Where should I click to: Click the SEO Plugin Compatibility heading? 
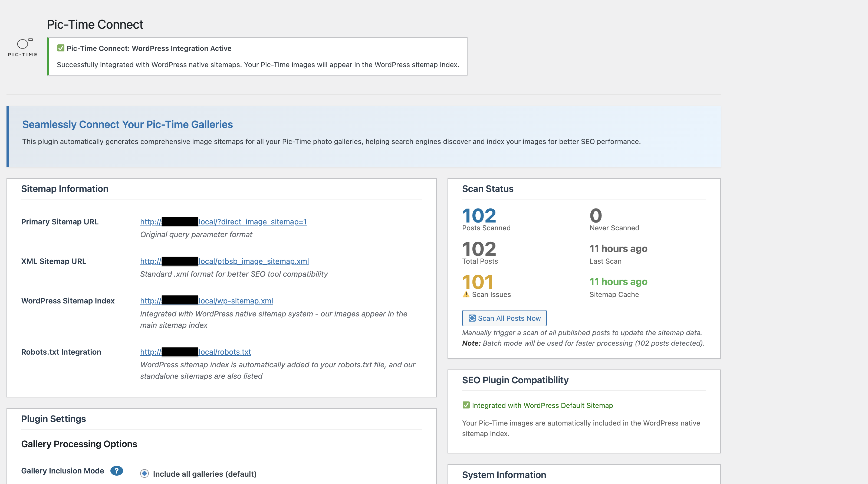515,380
